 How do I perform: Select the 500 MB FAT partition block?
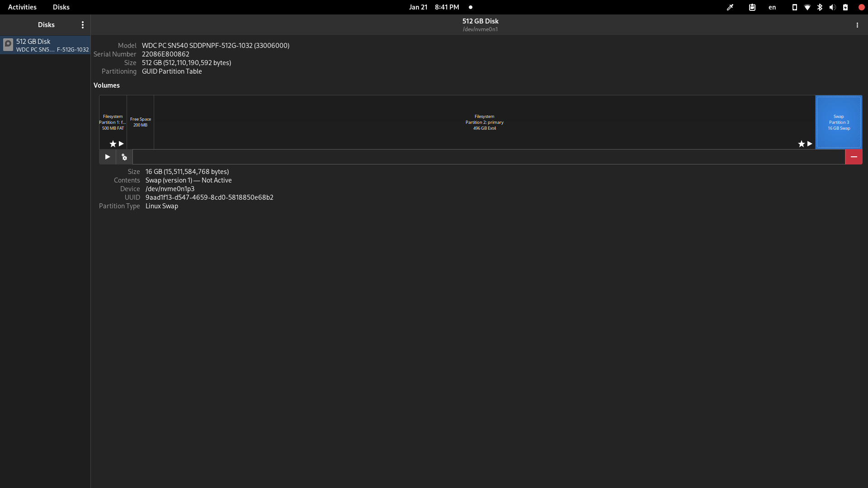113,122
